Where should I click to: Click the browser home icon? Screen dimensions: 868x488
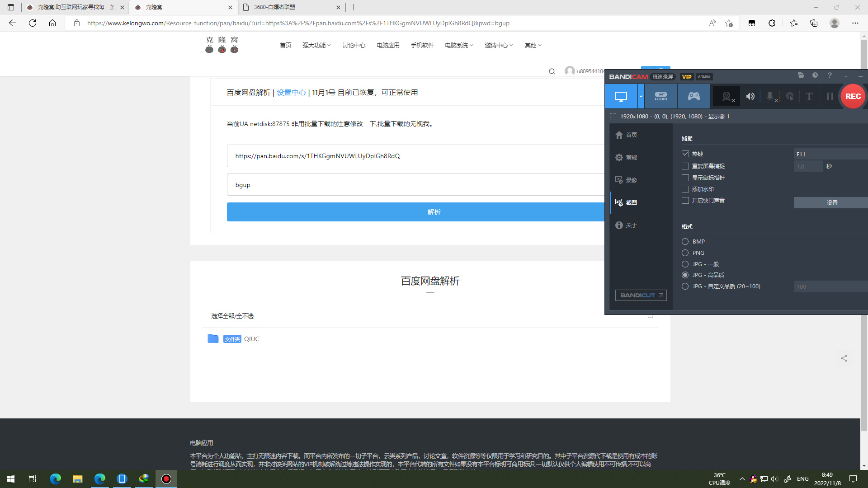(52, 23)
